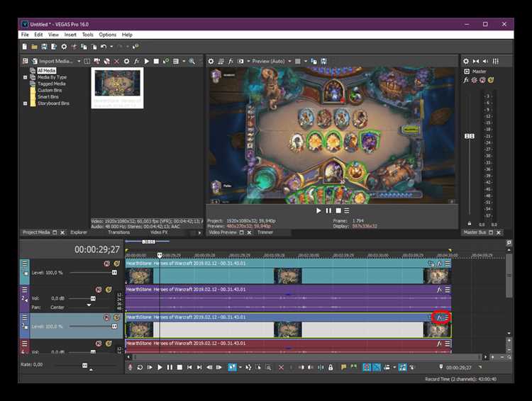The width and height of the screenshot is (532, 401).
Task: Open Event Pan/Crop on track 1 event
Action: [431, 264]
